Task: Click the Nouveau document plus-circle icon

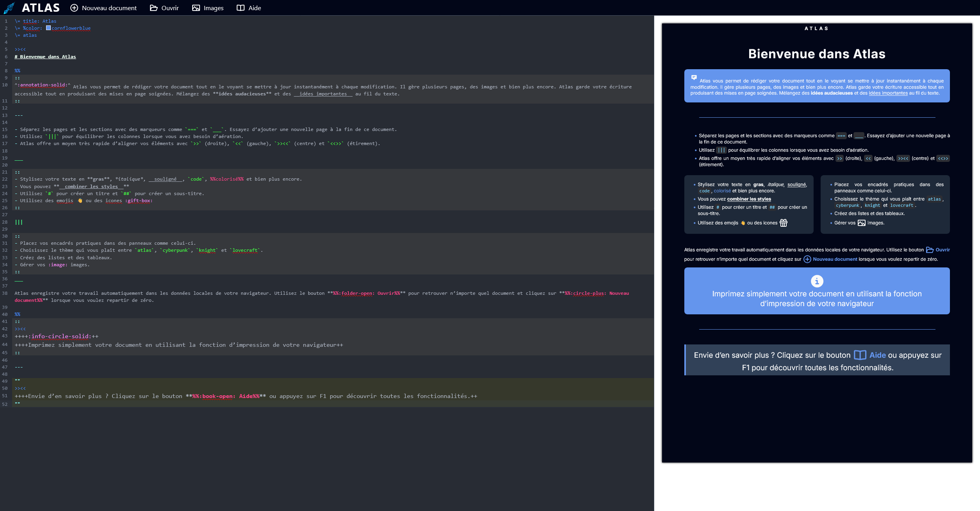Action: [74, 8]
